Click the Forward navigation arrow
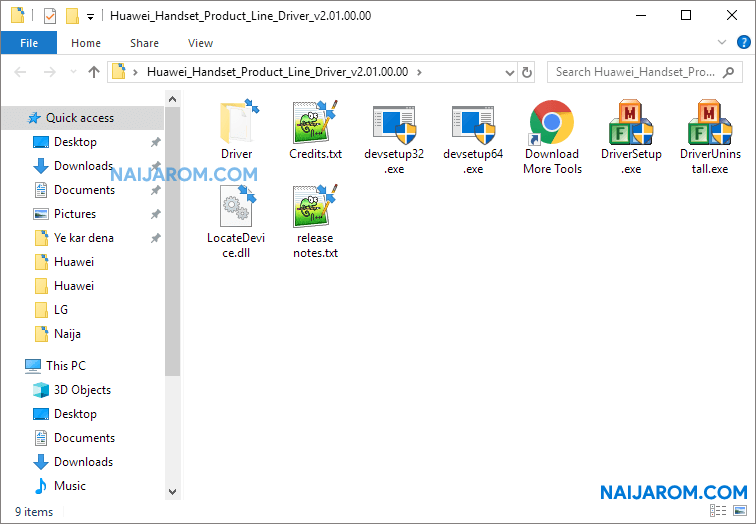 [49, 72]
